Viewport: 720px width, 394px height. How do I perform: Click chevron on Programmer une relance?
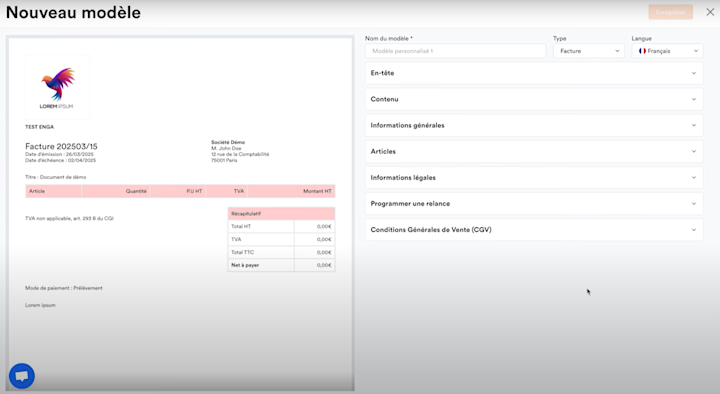[x=694, y=204]
